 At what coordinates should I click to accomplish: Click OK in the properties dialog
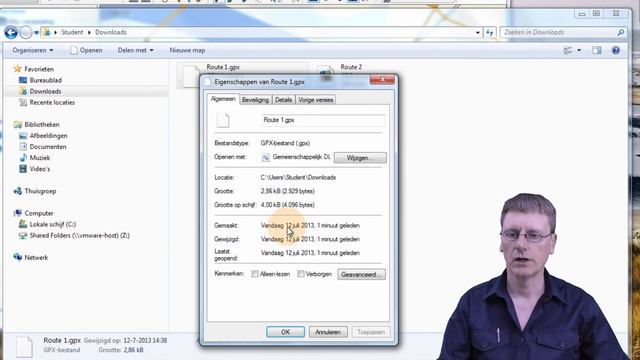click(x=285, y=332)
